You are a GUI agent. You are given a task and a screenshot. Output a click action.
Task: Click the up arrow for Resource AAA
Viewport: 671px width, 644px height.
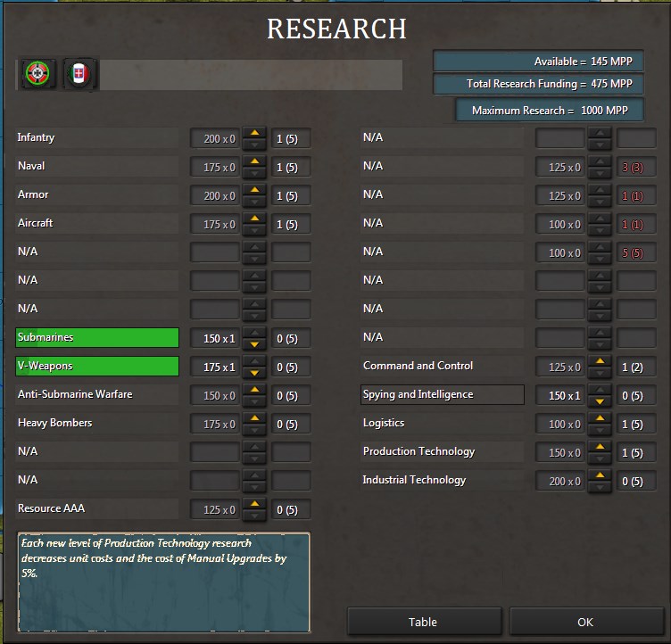254,504
